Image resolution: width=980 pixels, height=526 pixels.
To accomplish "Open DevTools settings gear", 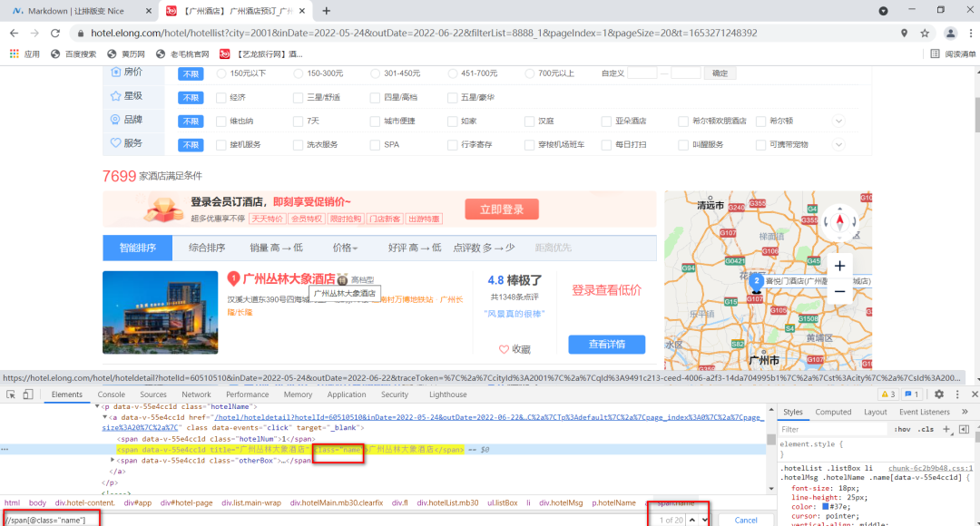I will pos(939,394).
